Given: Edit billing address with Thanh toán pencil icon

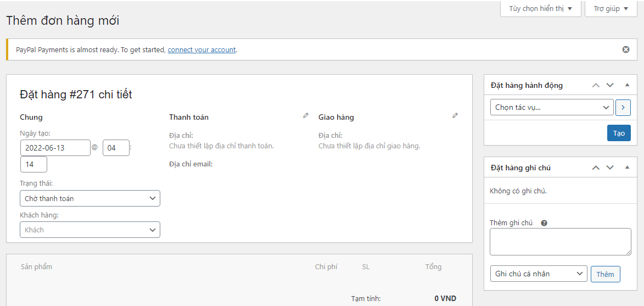Looking at the screenshot, I should tap(306, 116).
